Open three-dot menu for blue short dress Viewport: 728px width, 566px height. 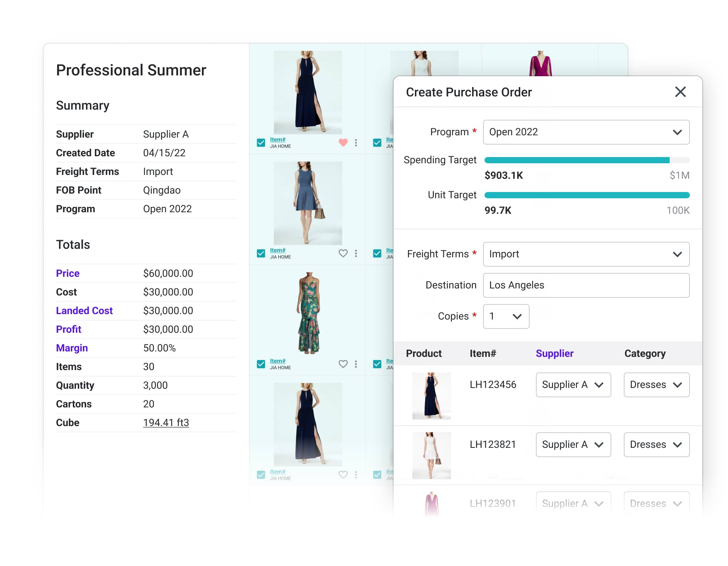tap(356, 253)
